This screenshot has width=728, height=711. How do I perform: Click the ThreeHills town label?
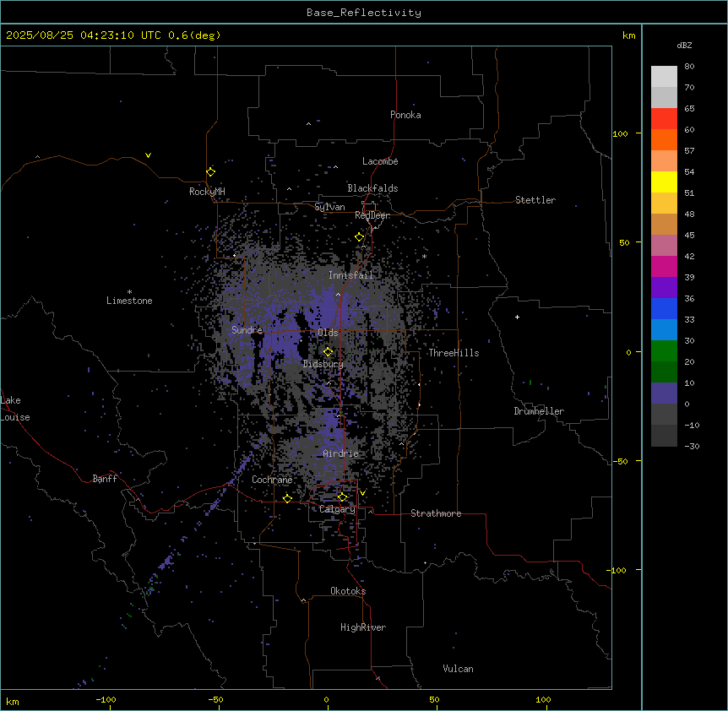454,353
